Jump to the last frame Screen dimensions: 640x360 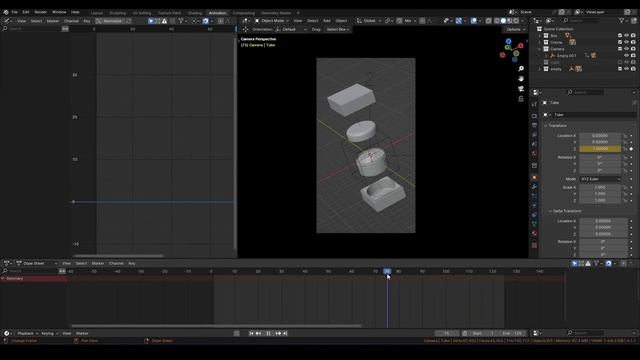point(285,333)
